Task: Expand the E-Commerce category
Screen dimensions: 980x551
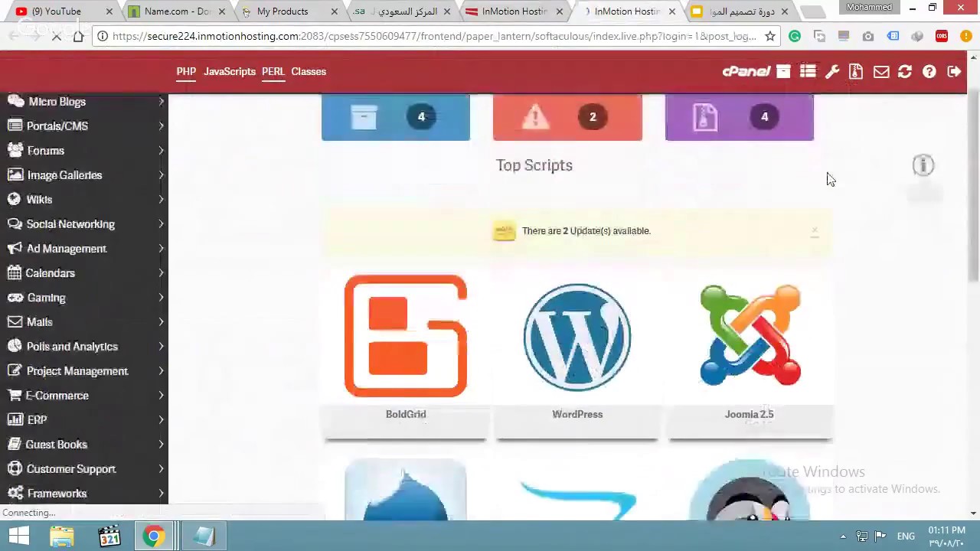Action: click(x=84, y=396)
